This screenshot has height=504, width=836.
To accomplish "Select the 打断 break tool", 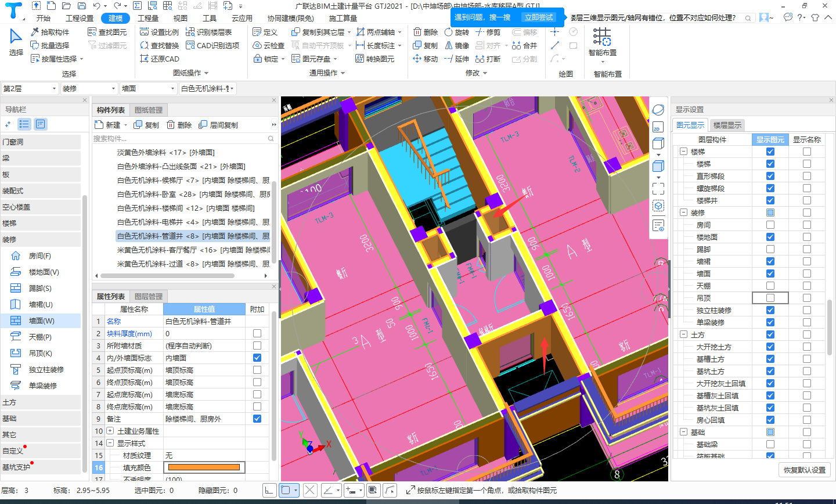I will coord(488,59).
